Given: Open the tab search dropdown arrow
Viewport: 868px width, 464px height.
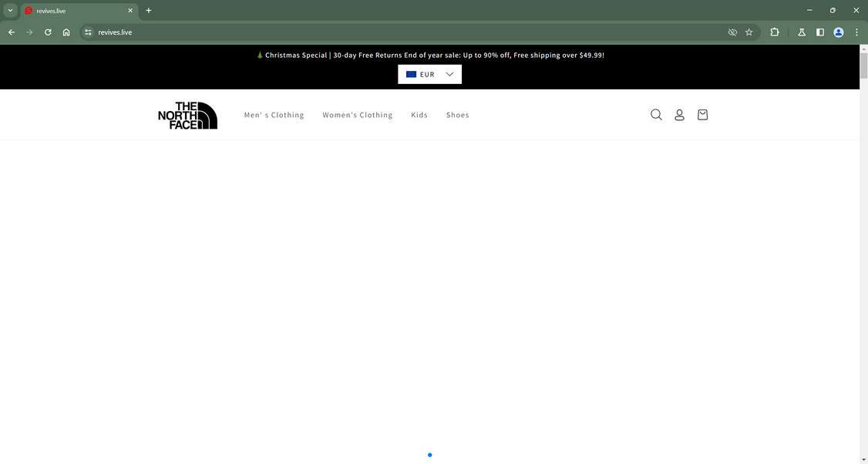Looking at the screenshot, I should point(10,11).
